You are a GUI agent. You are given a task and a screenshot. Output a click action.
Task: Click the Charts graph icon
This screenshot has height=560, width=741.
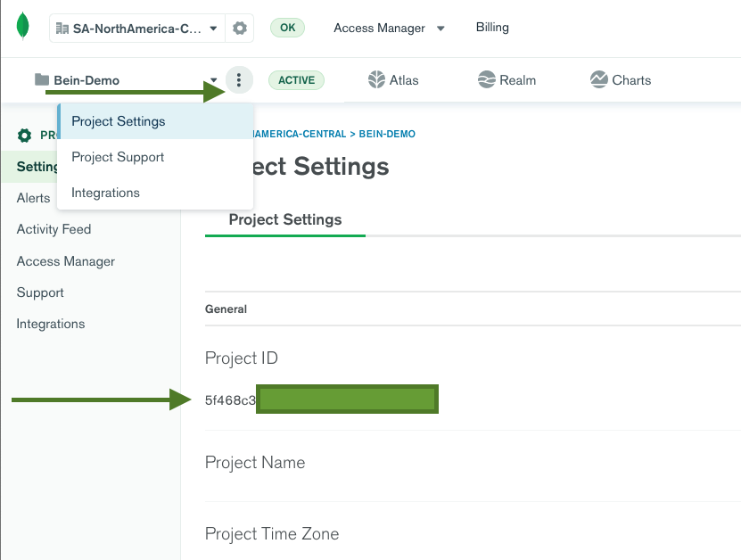[598, 80]
